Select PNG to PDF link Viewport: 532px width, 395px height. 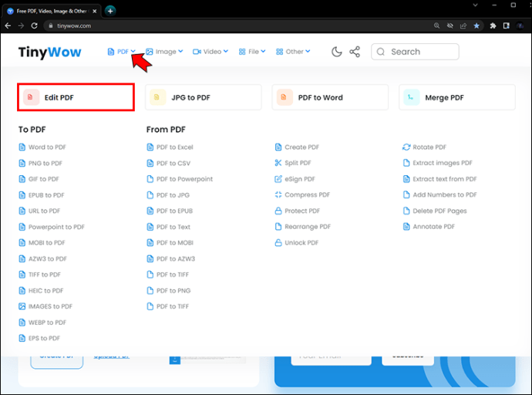click(x=45, y=164)
